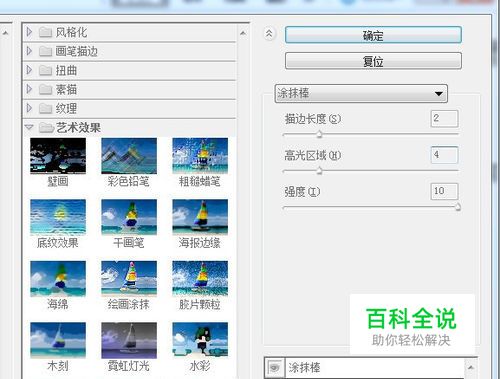Select the 粗糙蜡笔 filter thumbnail
The image size is (500, 379).
point(200,156)
